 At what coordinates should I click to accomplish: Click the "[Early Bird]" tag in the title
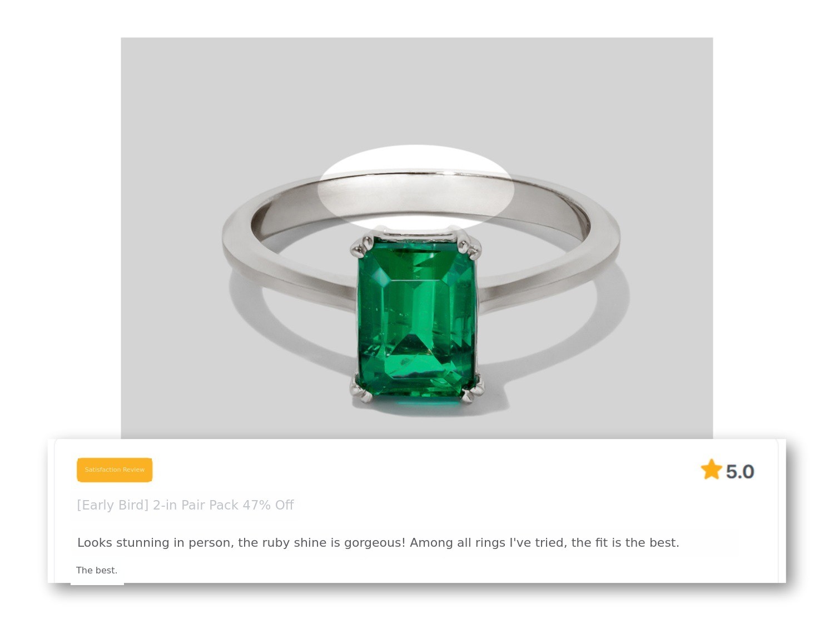click(113, 505)
